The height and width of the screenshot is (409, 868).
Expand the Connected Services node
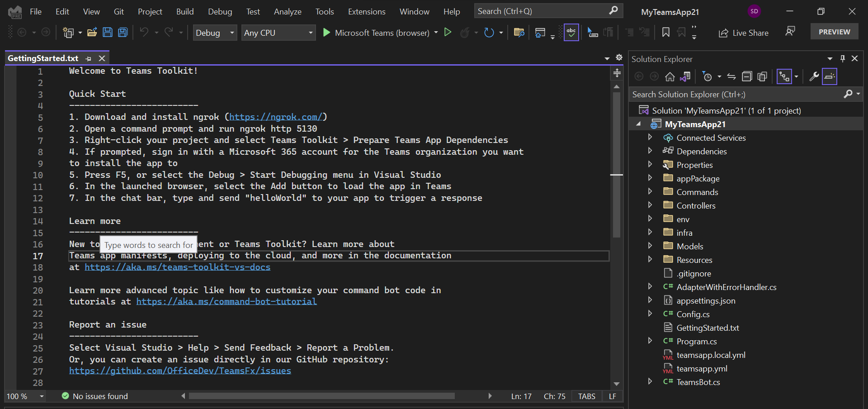650,137
